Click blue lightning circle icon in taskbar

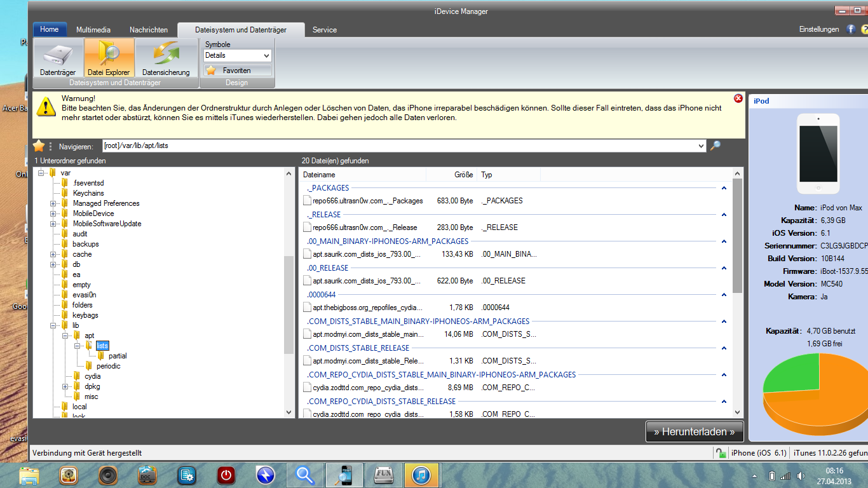click(265, 475)
